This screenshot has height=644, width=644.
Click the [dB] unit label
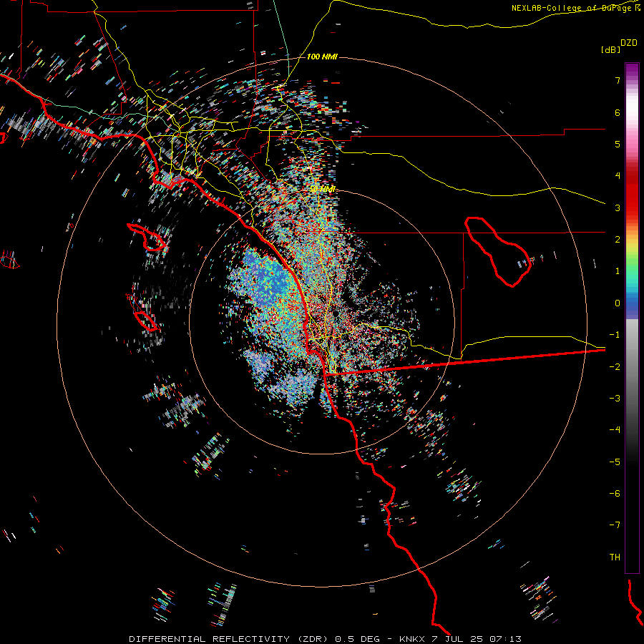point(610,50)
